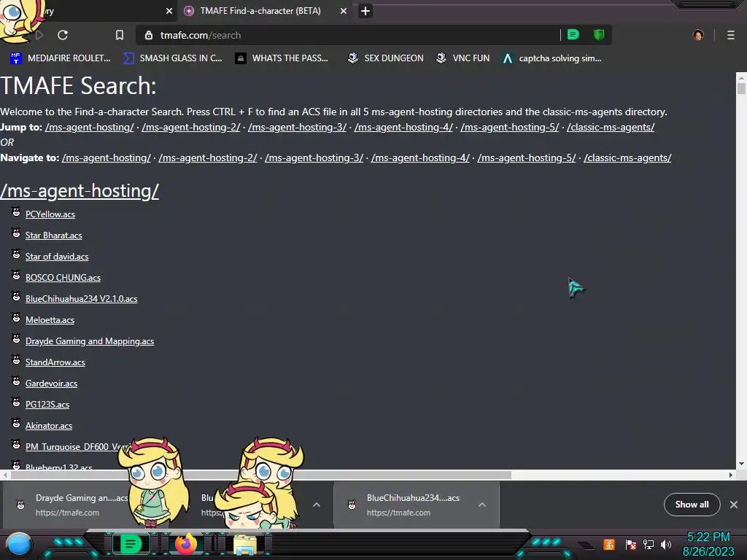747x560 pixels.
Task: Open the green chat app on the taskbar
Action: (x=130, y=544)
